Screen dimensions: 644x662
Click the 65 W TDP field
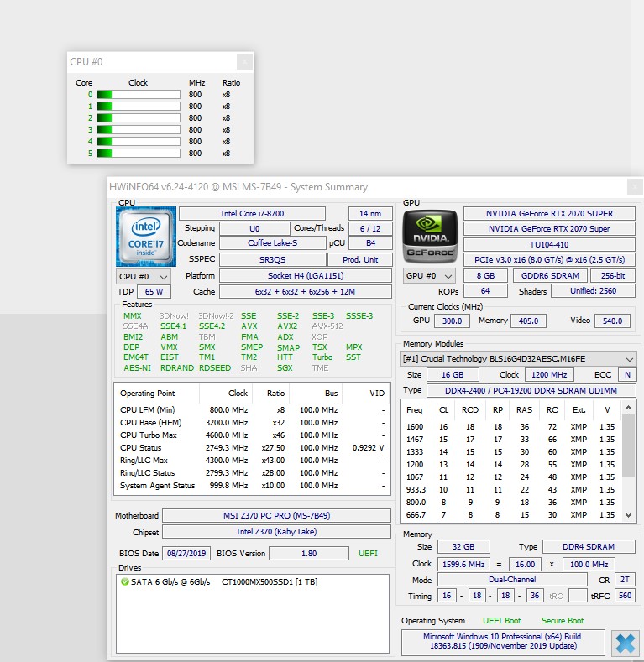click(154, 292)
